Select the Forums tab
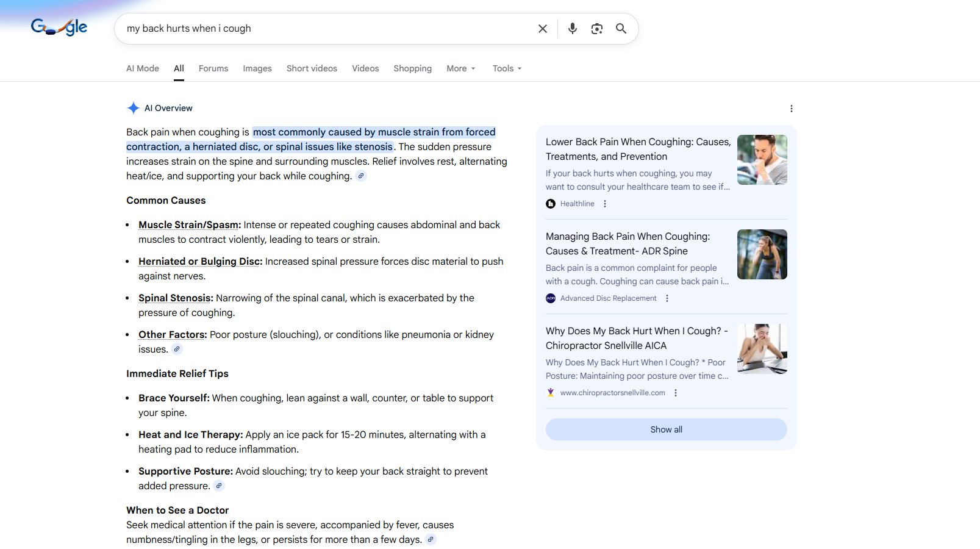 (213, 68)
